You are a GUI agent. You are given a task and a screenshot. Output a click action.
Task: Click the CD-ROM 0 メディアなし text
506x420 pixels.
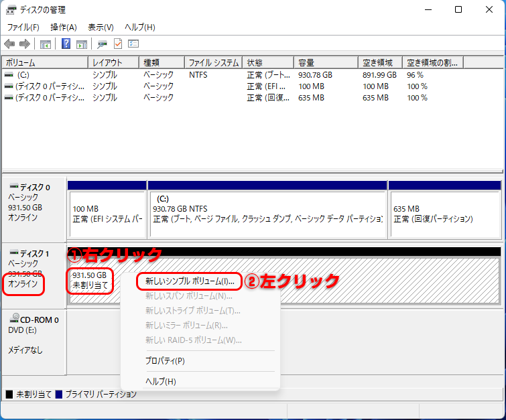pos(25,350)
